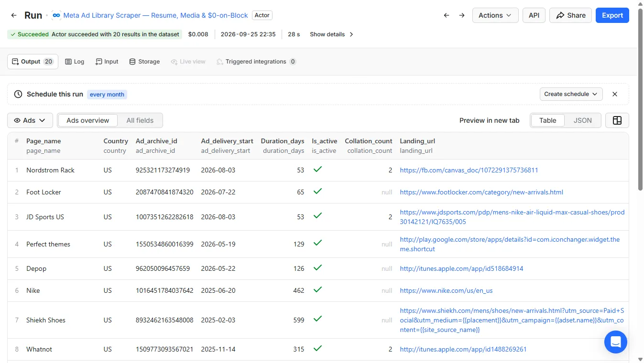Click Nordstrom Rack is_active checkmark
644x363 pixels.
[x=317, y=169]
